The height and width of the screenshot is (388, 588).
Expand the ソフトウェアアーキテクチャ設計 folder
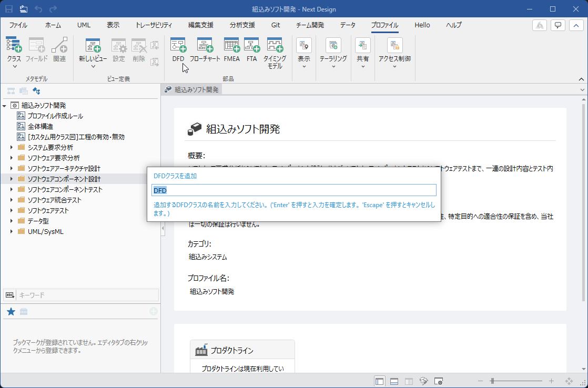[x=11, y=168]
